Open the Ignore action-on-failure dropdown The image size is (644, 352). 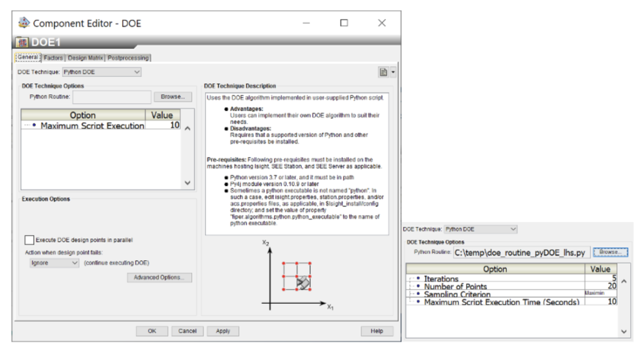(54, 263)
